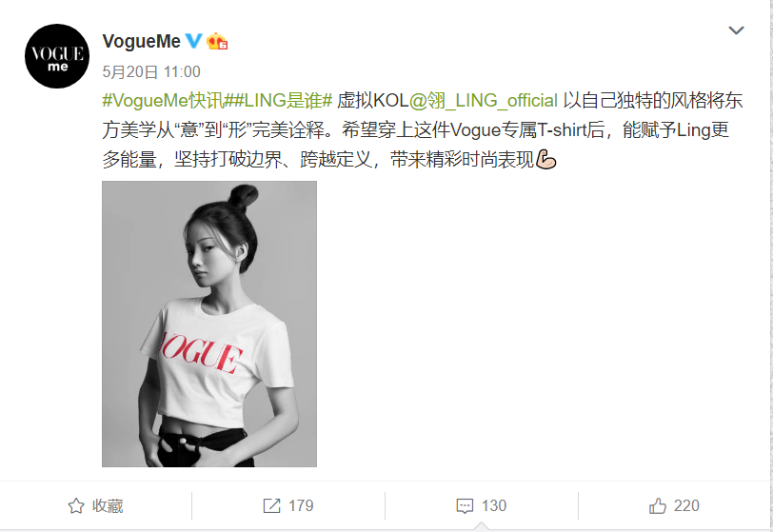Open the VogueMe account name link
Screen dimensions: 773x532
coord(142,42)
